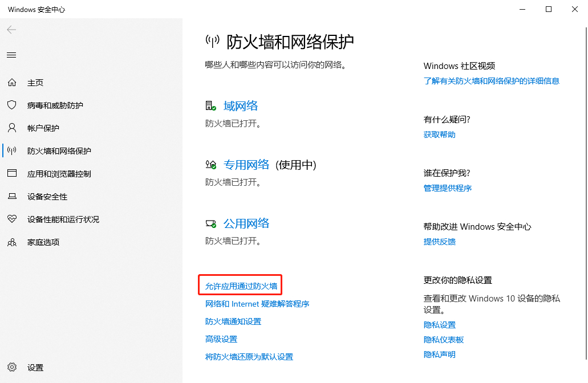The height and width of the screenshot is (383, 588).
Task: Open 应用和浏览器控制 section
Action: tap(59, 174)
